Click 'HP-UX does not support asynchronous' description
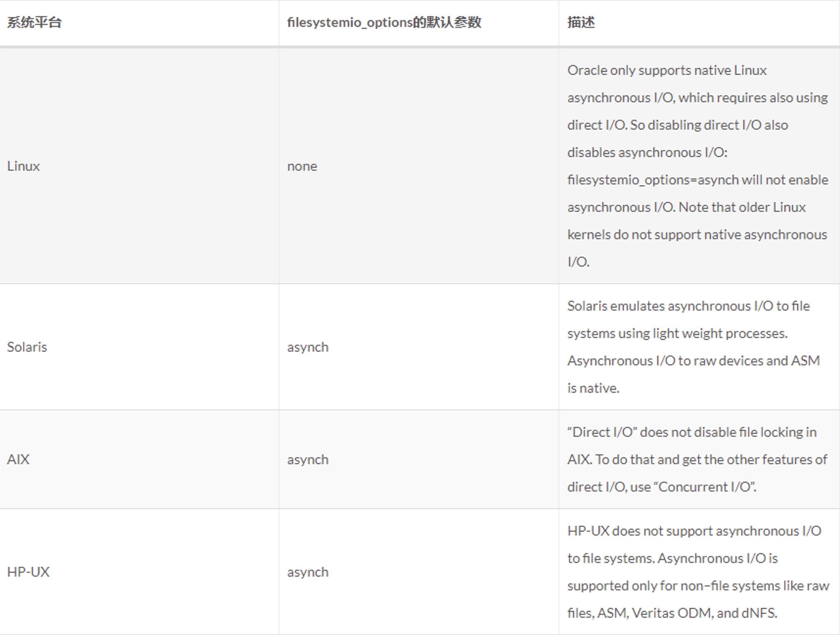Viewport: 840px width, 635px height. [698, 572]
